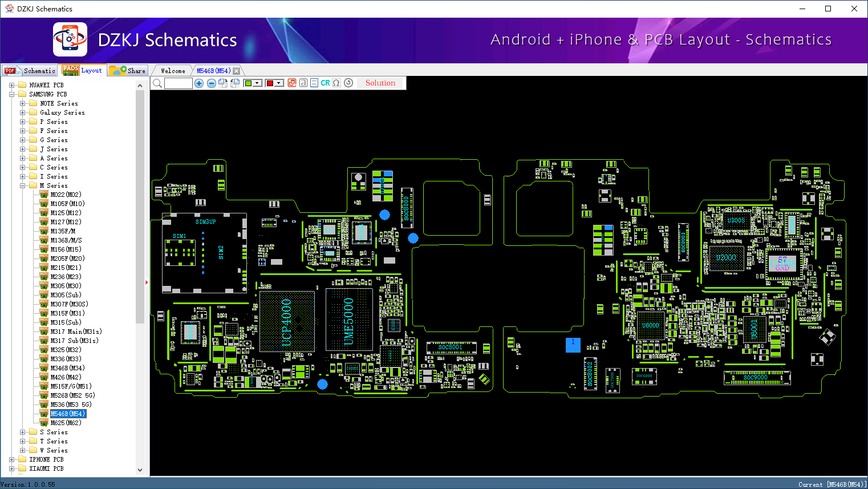
Task: Select M346B(M34) in the tree
Action: tap(68, 368)
